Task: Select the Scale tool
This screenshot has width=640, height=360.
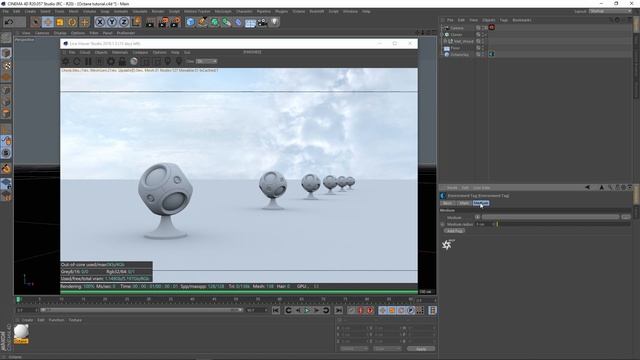Action: pyautogui.click(x=60, y=22)
